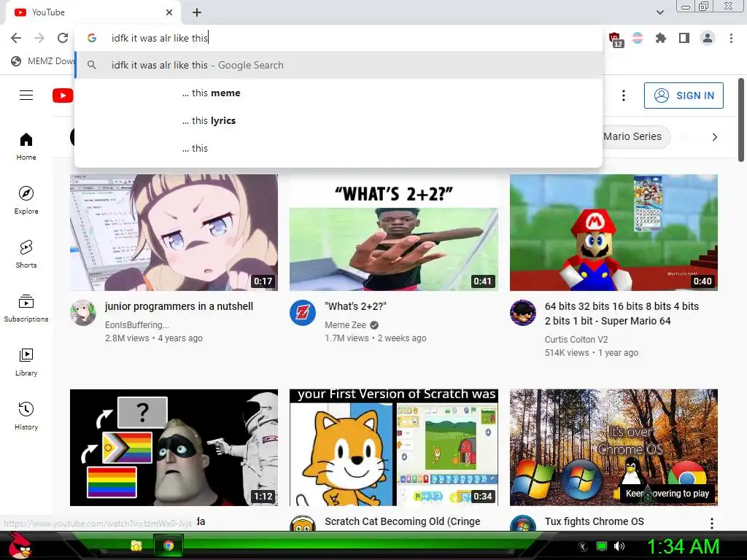Image resolution: width=747 pixels, height=560 pixels.
Task: Open History in sidebar
Action: click(26, 416)
